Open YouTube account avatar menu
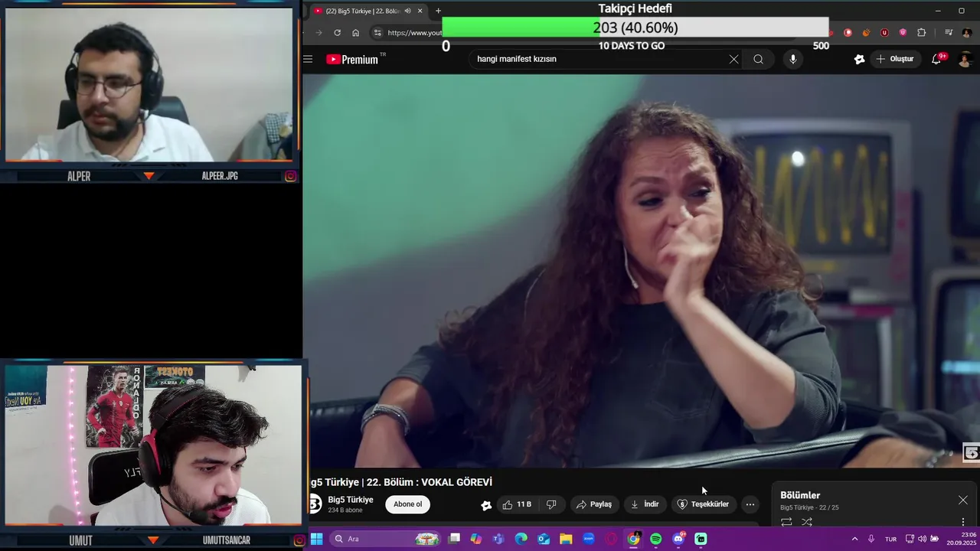This screenshot has width=980, height=551. [965, 59]
